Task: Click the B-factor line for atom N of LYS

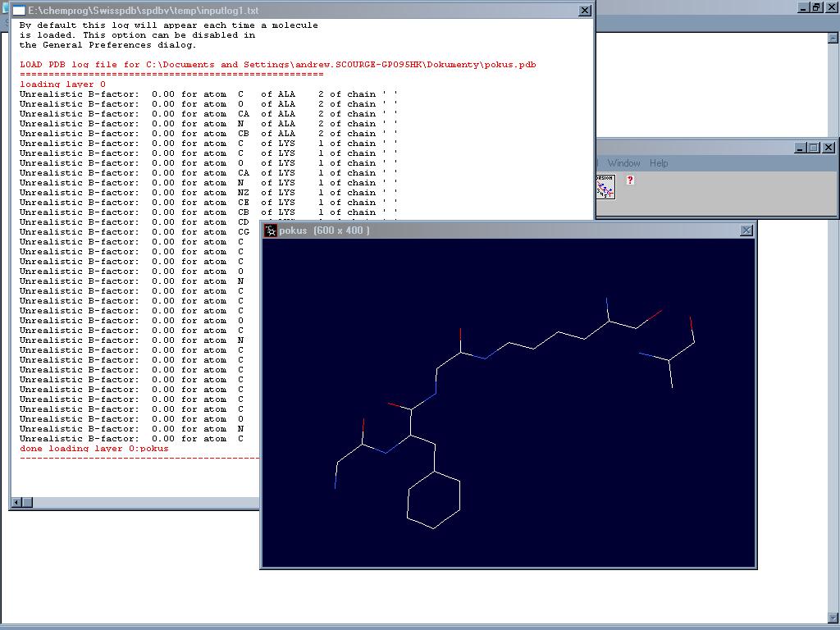Action: point(208,183)
